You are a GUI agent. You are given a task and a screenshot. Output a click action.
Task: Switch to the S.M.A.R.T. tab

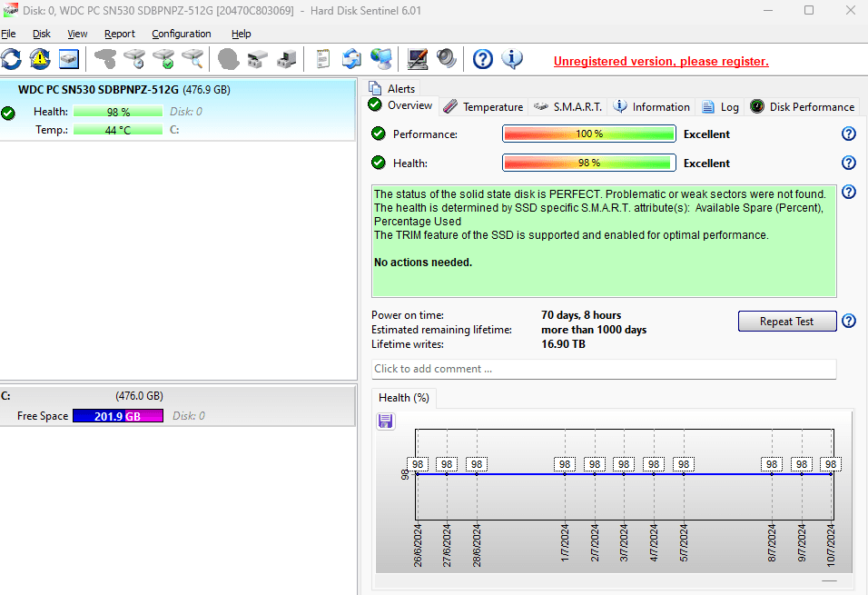click(567, 106)
